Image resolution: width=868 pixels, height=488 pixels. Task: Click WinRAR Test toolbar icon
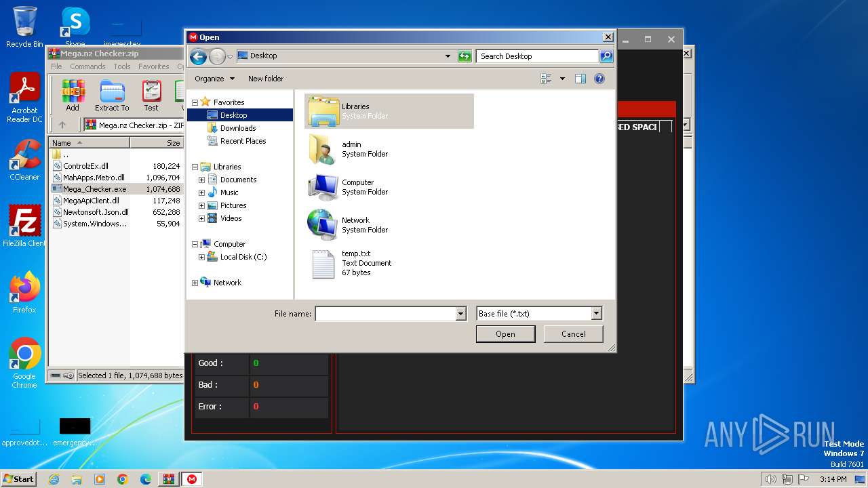151,96
